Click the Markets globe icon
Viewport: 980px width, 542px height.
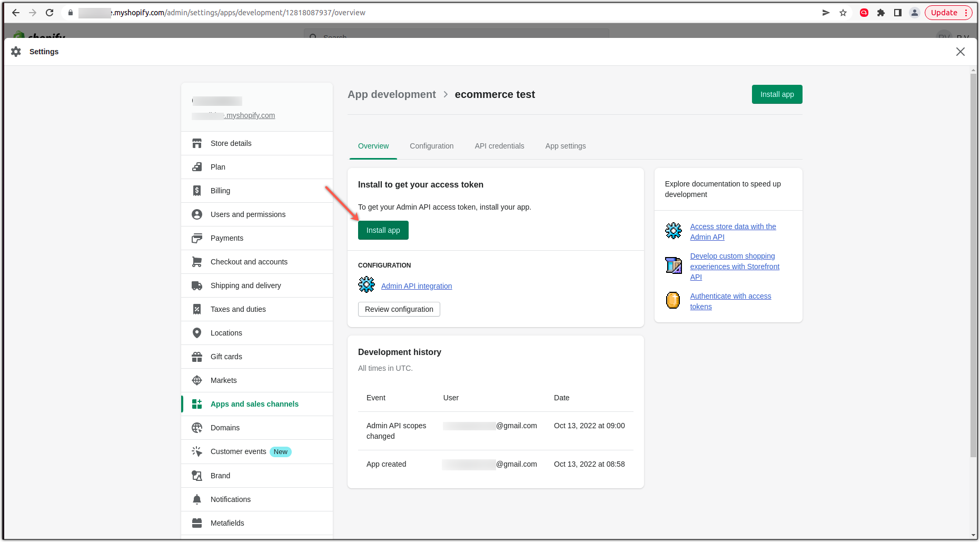pos(197,380)
